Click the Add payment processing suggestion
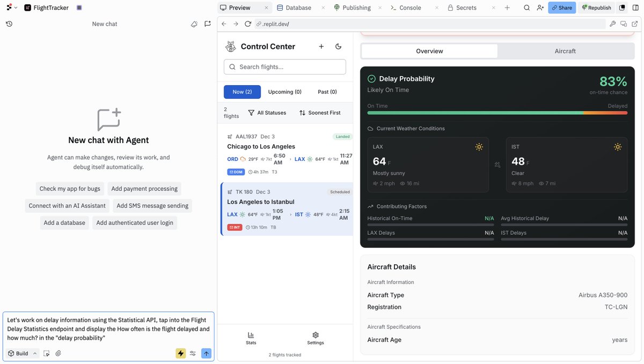The image size is (644, 364). pos(144,189)
